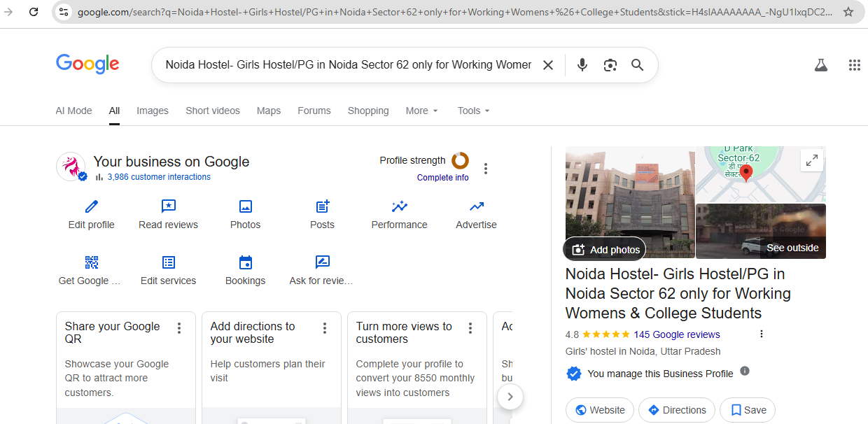868x424 pixels.
Task: Switch to the Images tab
Action: tap(153, 111)
